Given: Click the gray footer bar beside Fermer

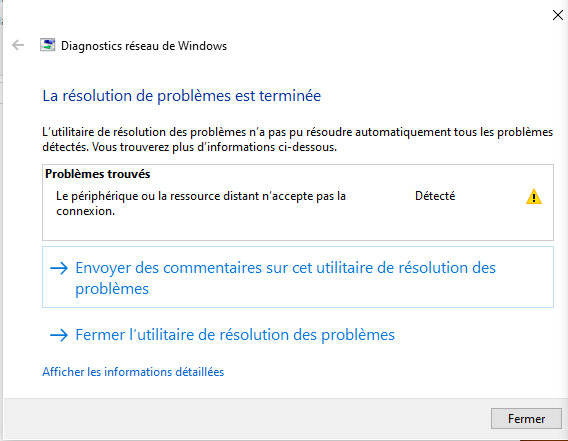Looking at the screenshot, I should tap(246, 419).
